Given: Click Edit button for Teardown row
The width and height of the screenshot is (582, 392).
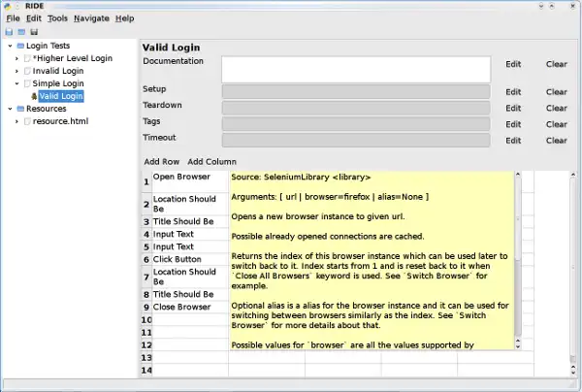Looking at the screenshot, I should coord(513,109).
